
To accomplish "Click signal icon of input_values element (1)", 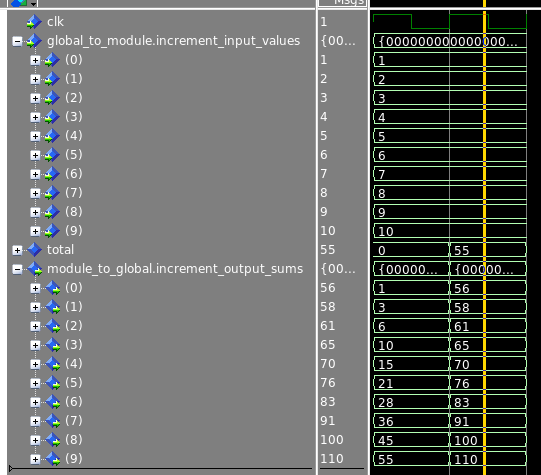I will (52, 79).
